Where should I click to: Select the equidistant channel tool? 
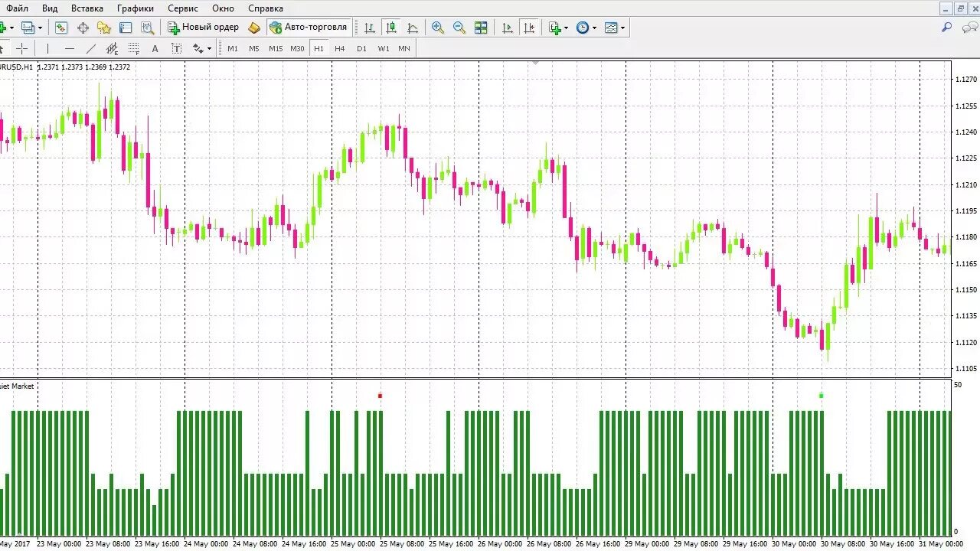coord(113,48)
